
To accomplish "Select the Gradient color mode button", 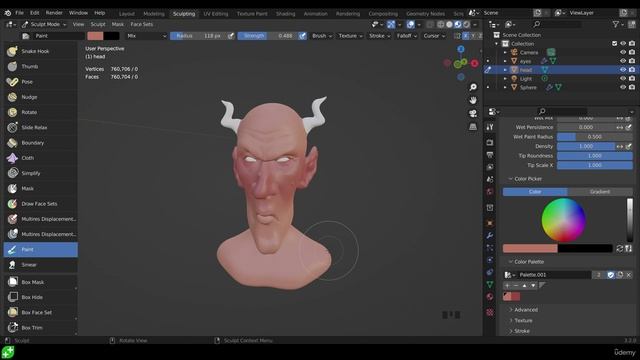I will tap(600, 191).
